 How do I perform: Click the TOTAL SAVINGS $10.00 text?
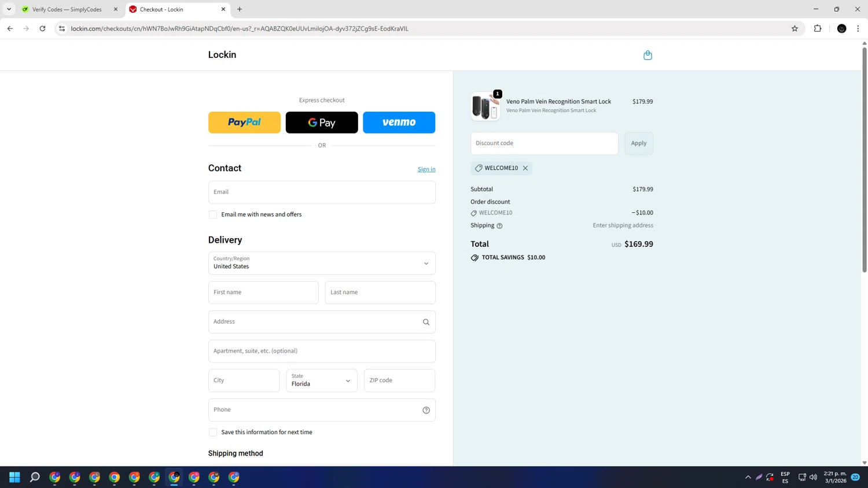pyautogui.click(x=513, y=258)
